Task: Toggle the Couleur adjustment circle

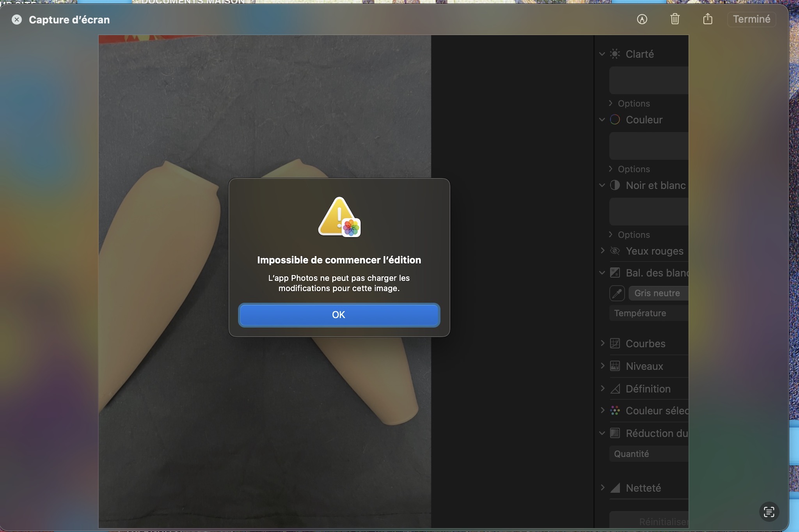Action: (615, 120)
